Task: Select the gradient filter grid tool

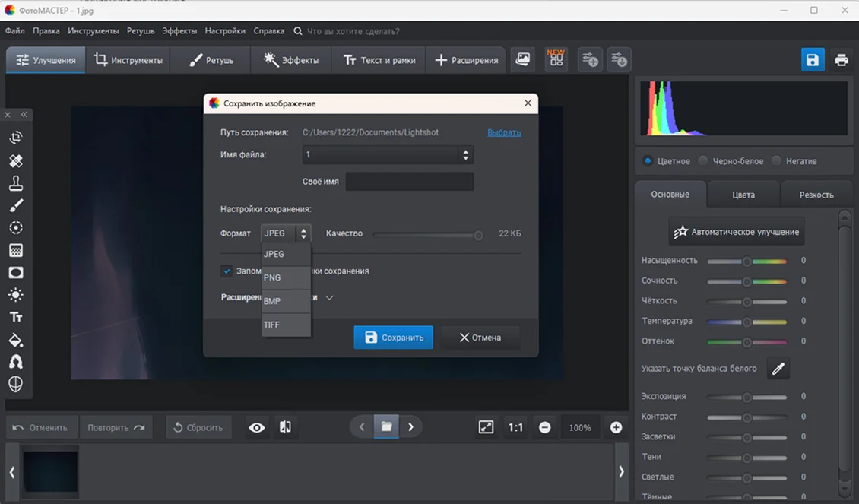Action: coord(16,250)
